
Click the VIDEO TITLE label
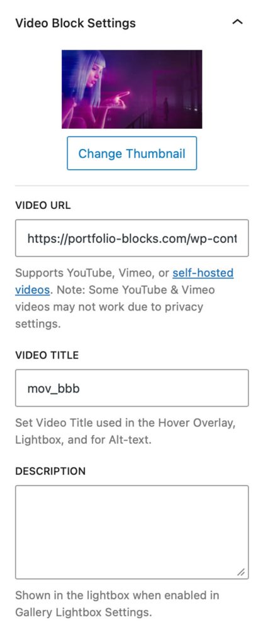click(47, 355)
